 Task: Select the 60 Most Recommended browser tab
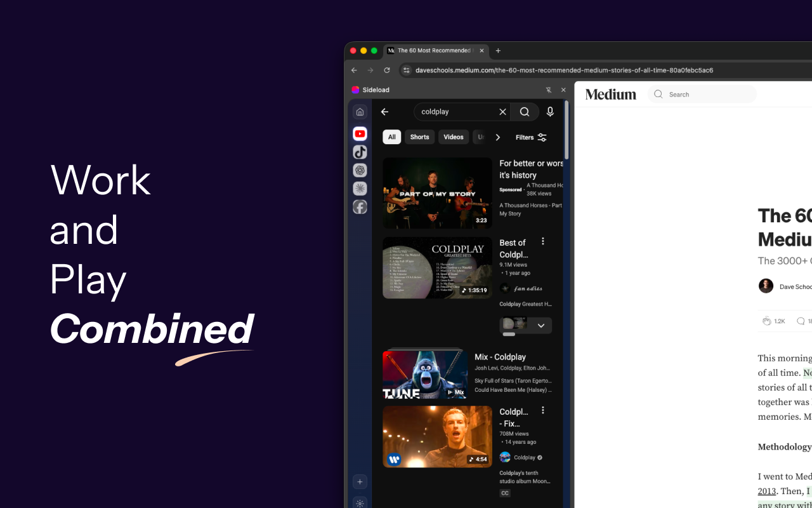(x=431, y=50)
